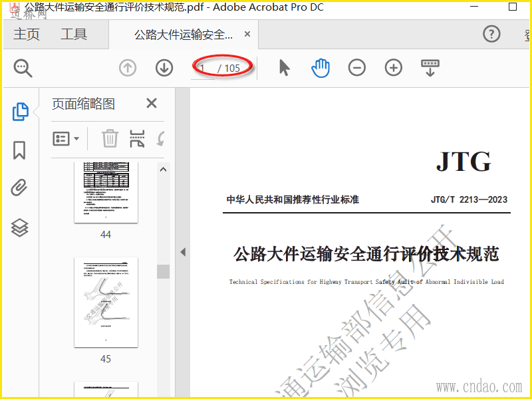
Task: Click the rotate page icon
Action: (x=160, y=138)
